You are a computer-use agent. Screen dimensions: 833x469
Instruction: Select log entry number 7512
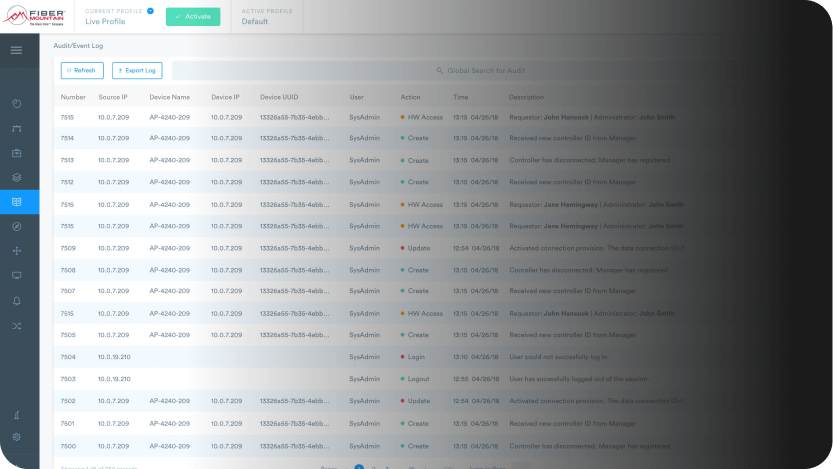pyautogui.click(x=67, y=182)
